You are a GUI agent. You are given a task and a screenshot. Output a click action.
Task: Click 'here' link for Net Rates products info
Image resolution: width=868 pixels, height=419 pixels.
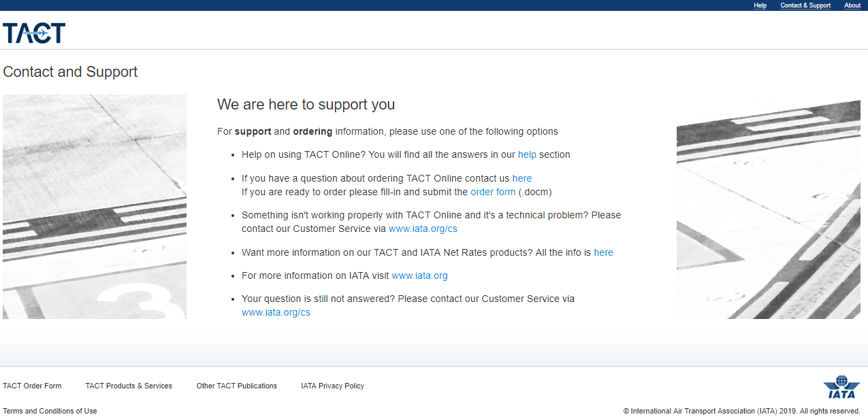tap(603, 252)
